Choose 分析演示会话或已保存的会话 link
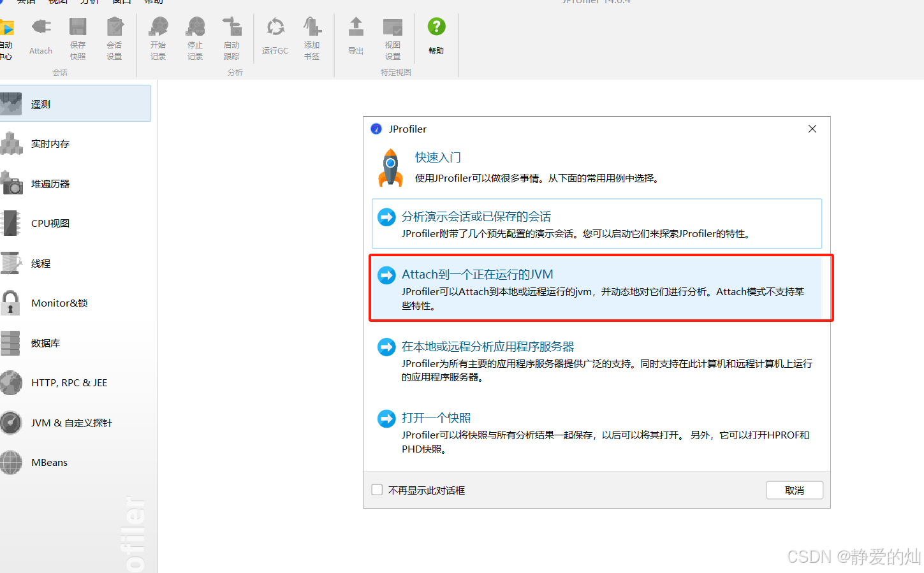Viewport: 924px width, 573px height. point(476,217)
